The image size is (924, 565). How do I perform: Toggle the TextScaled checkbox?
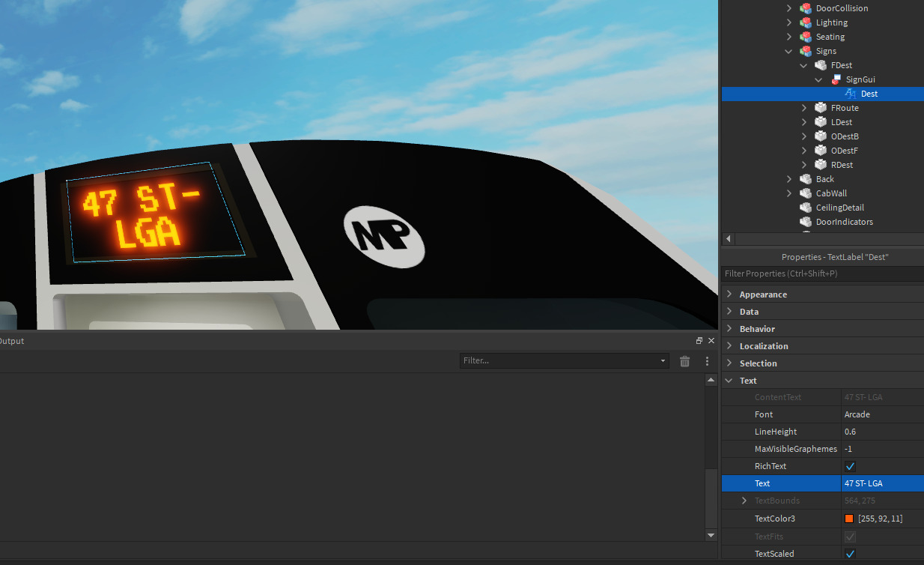tap(850, 554)
